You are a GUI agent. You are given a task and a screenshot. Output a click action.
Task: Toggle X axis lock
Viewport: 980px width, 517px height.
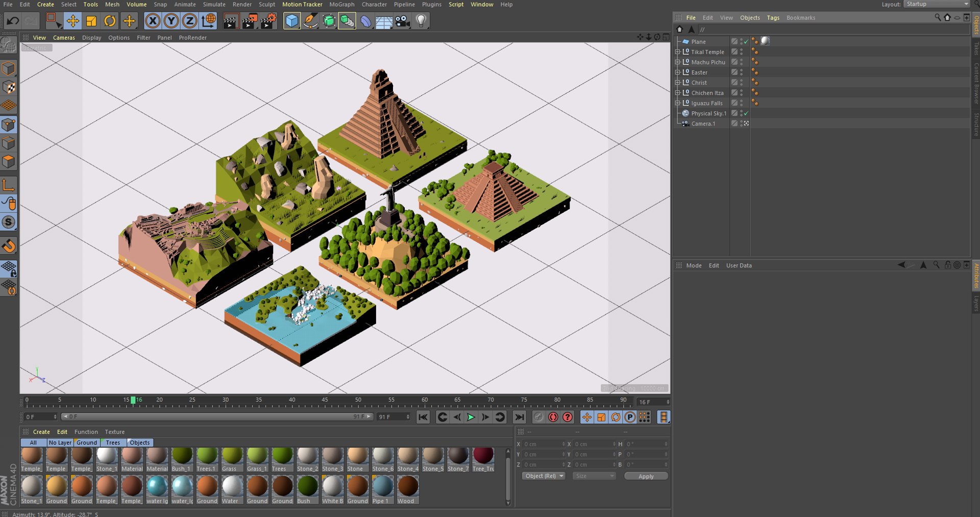click(152, 21)
